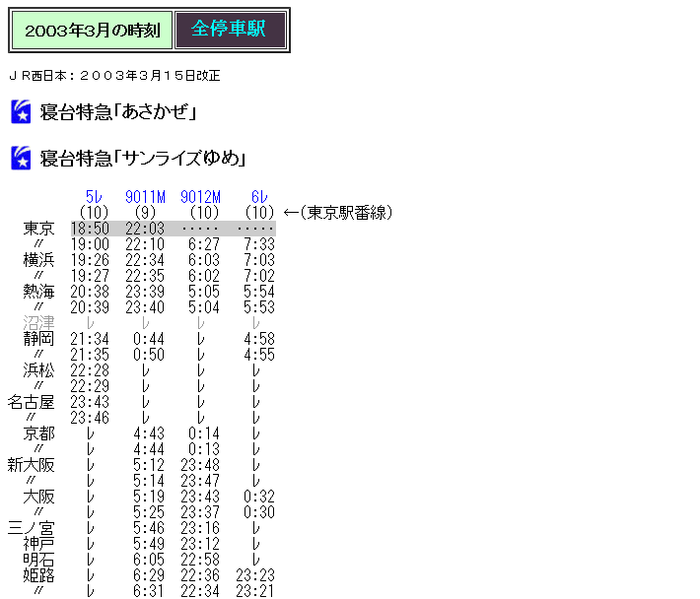Select the greyed 沼津 station label
Viewport: 700px width, 599px height.
(x=38, y=322)
